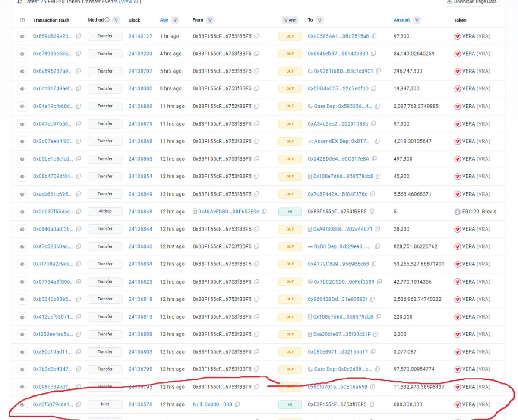Open VERA (VRA) token in 97,300 top row
The height and width of the screenshot is (420, 518).
476,36
